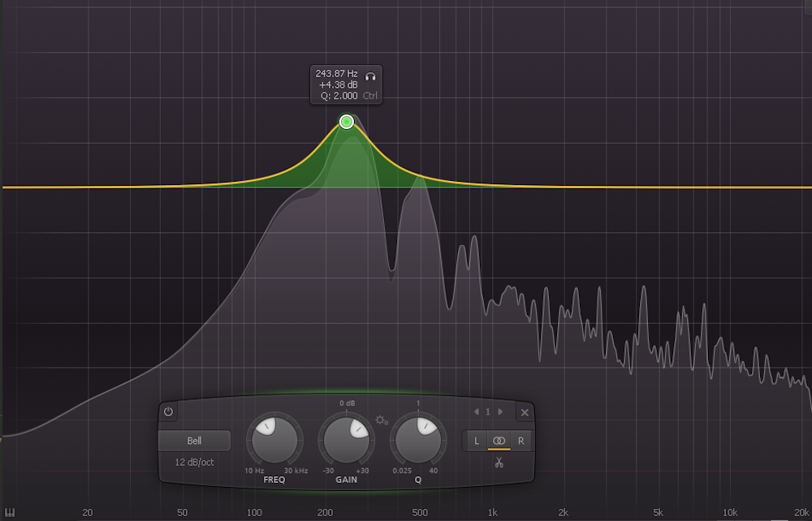The height and width of the screenshot is (521, 812).
Task: Open band settings with the gear icon
Action: [x=382, y=421]
